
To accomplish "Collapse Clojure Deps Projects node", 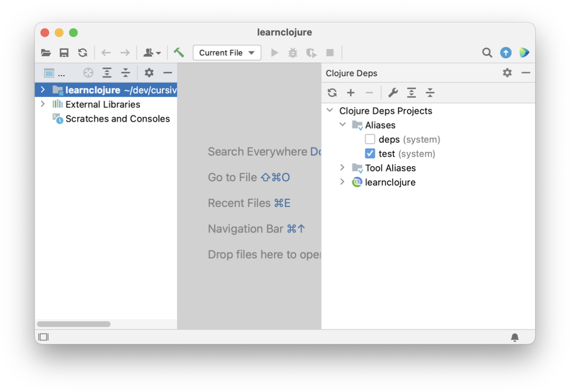I will tap(330, 110).
